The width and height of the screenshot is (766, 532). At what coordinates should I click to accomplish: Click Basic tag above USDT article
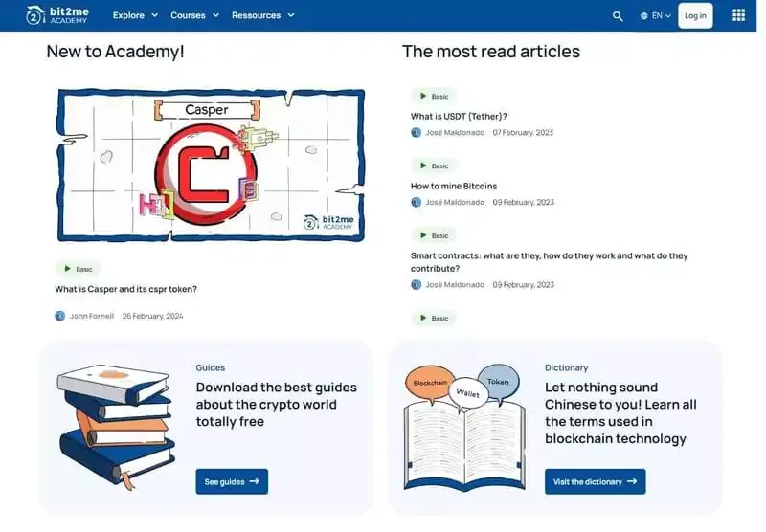click(x=434, y=96)
